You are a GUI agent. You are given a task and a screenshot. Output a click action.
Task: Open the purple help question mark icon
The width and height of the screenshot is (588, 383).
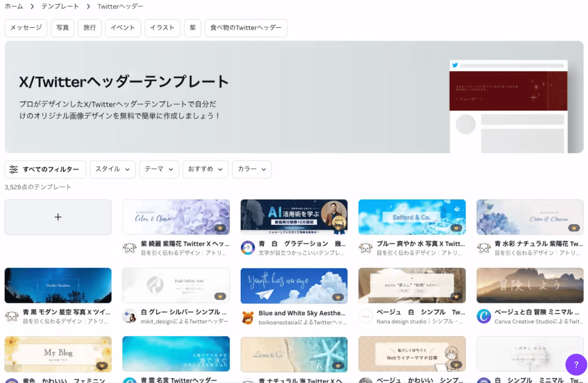[x=576, y=364]
